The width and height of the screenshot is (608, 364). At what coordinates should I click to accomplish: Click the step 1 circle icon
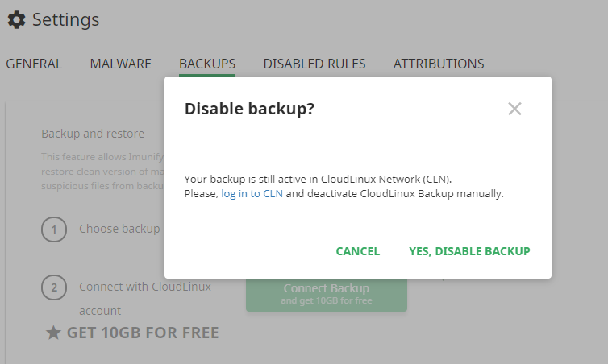pos(54,230)
